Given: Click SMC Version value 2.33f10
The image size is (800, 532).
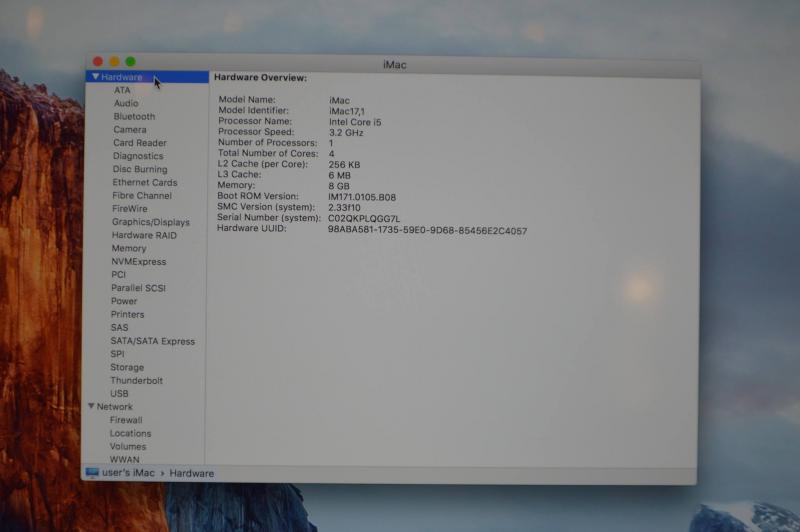Looking at the screenshot, I should pos(344,208).
